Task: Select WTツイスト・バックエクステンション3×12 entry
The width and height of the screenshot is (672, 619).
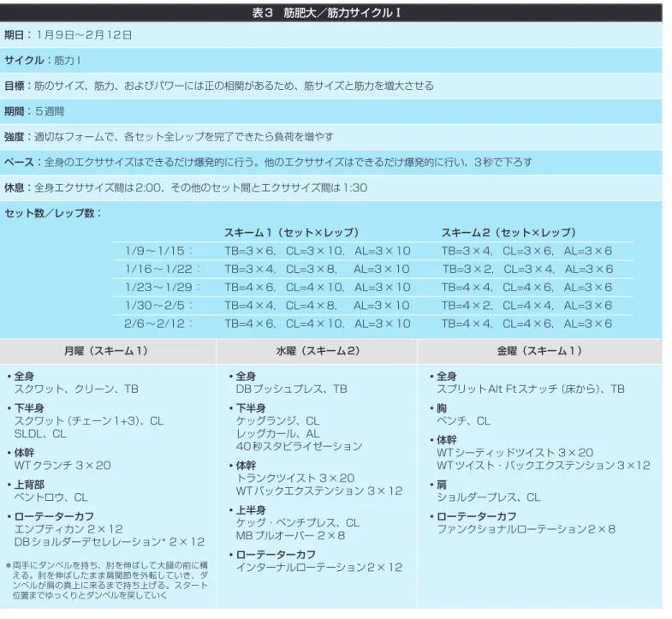Action: [544, 466]
